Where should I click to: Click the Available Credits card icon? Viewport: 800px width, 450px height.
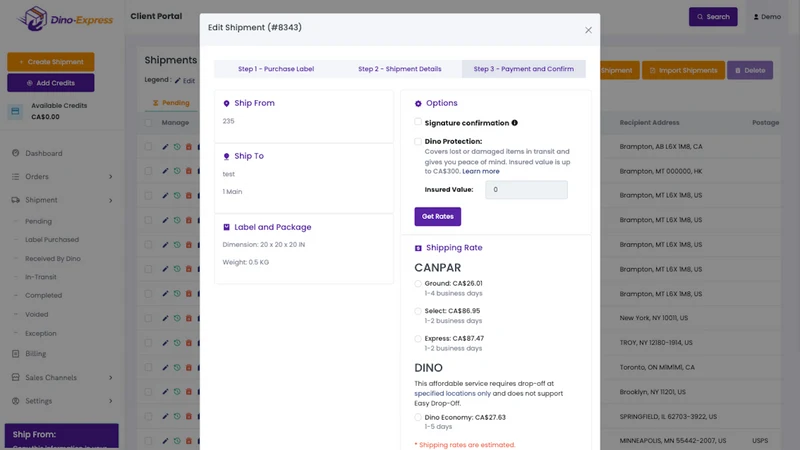coord(15,111)
